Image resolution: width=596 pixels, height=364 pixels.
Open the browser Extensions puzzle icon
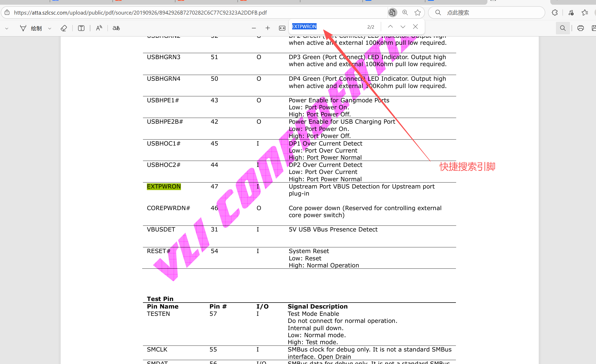pyautogui.click(x=555, y=12)
